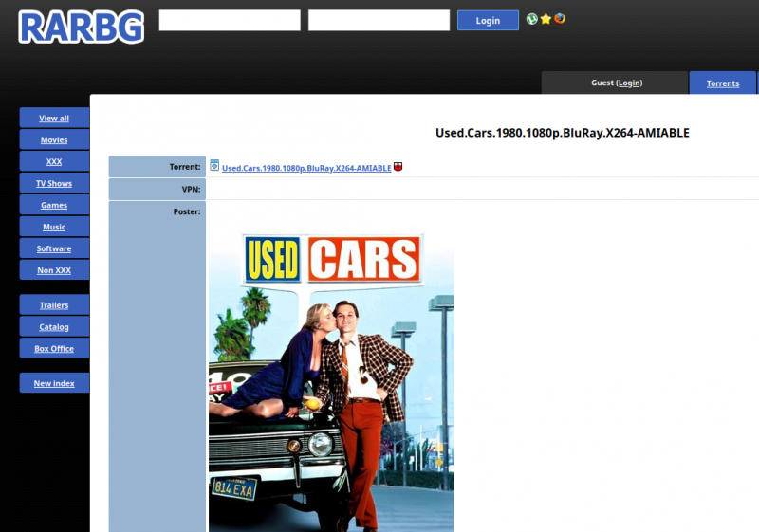
Task: Click the first input field in the header
Action: 230,20
